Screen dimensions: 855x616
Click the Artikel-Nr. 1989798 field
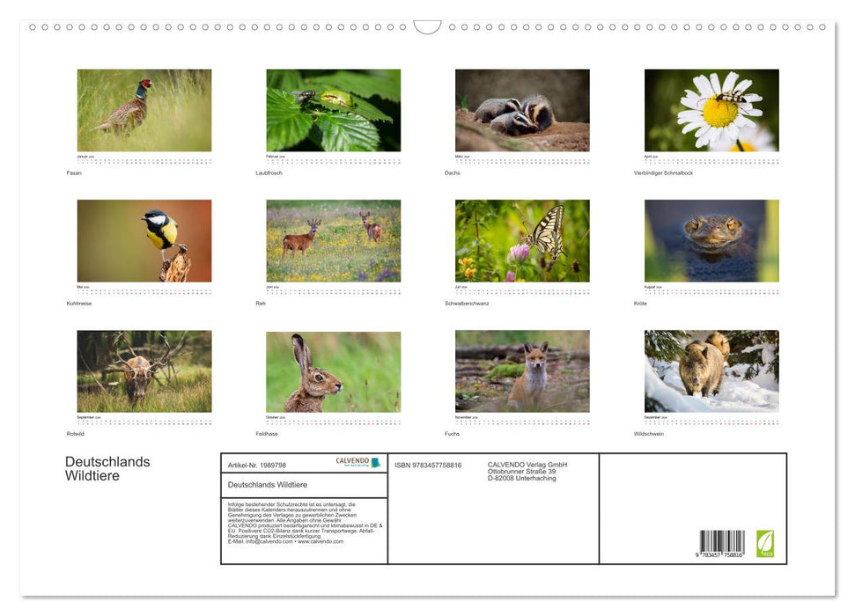(258, 465)
